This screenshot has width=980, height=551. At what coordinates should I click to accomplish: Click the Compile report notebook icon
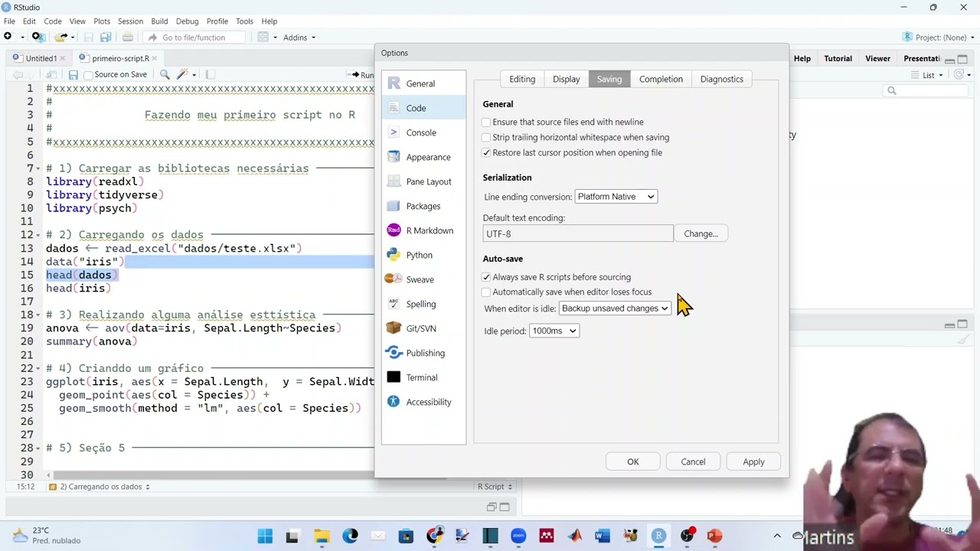pos(211,74)
